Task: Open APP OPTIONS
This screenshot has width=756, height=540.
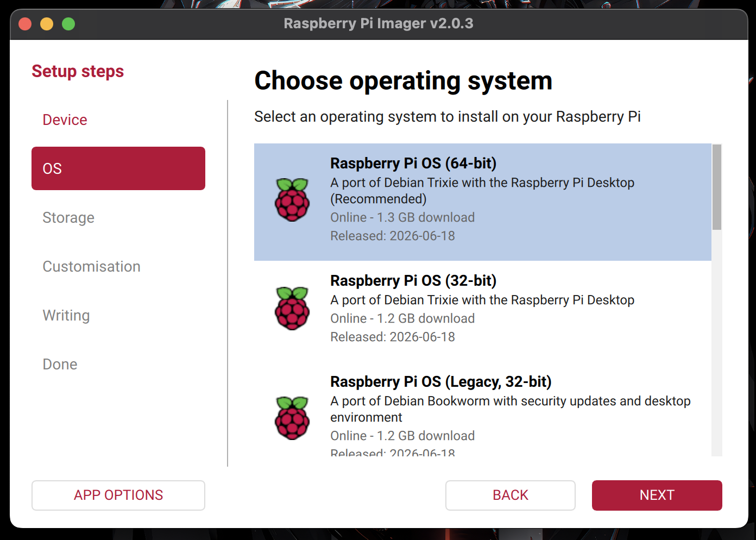Action: pyautogui.click(x=118, y=495)
